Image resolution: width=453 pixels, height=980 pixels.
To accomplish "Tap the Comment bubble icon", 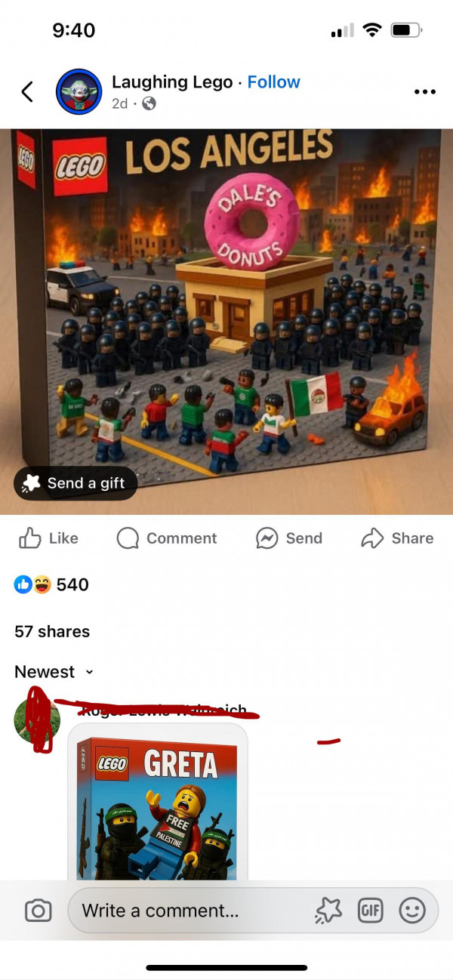I will coord(128,538).
